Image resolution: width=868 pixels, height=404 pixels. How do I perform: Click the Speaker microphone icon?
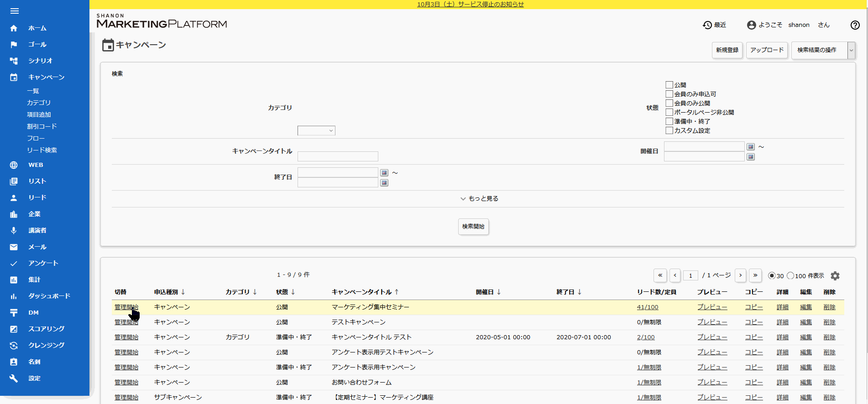(14, 231)
